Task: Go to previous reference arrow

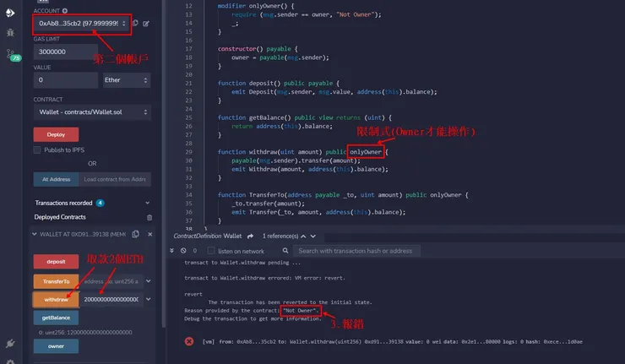Action: coord(303,236)
